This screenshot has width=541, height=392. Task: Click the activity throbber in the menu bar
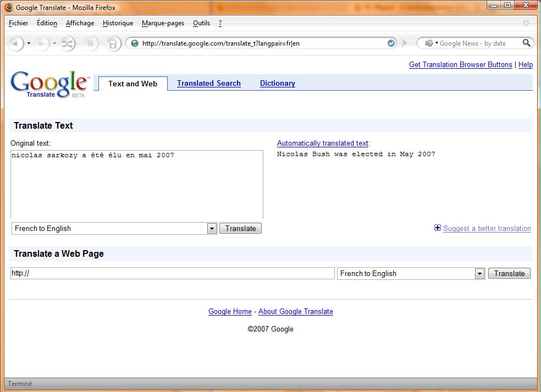point(526,23)
